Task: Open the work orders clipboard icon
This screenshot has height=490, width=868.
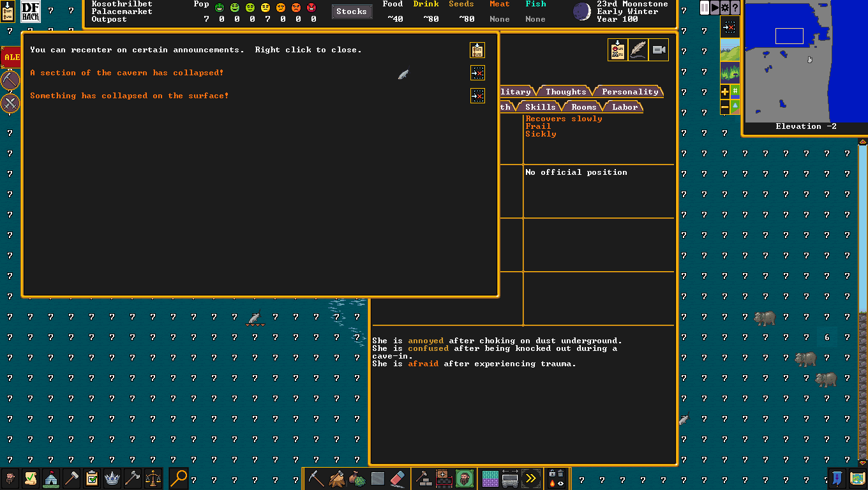Action: click(x=92, y=477)
